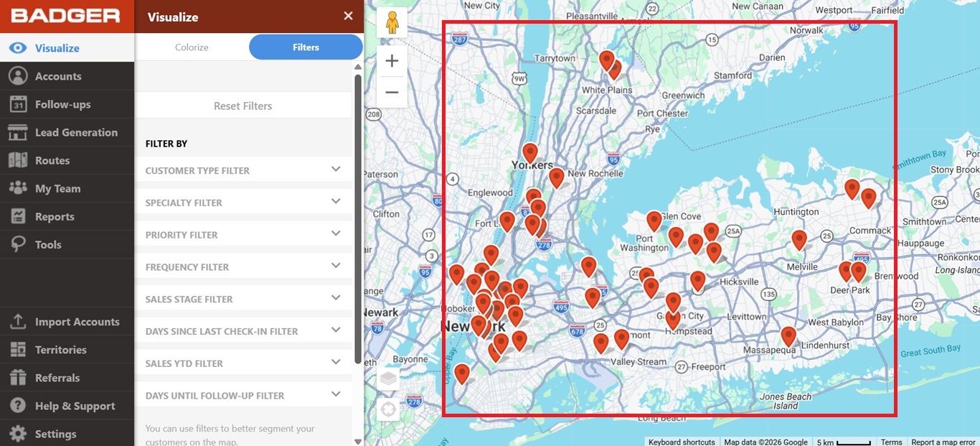Click the Tools lasso icon
The image size is (980, 446).
18,244
